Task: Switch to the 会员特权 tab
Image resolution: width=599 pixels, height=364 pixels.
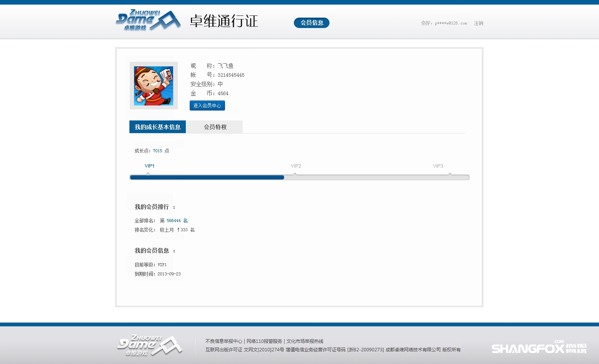Action: pyautogui.click(x=215, y=127)
